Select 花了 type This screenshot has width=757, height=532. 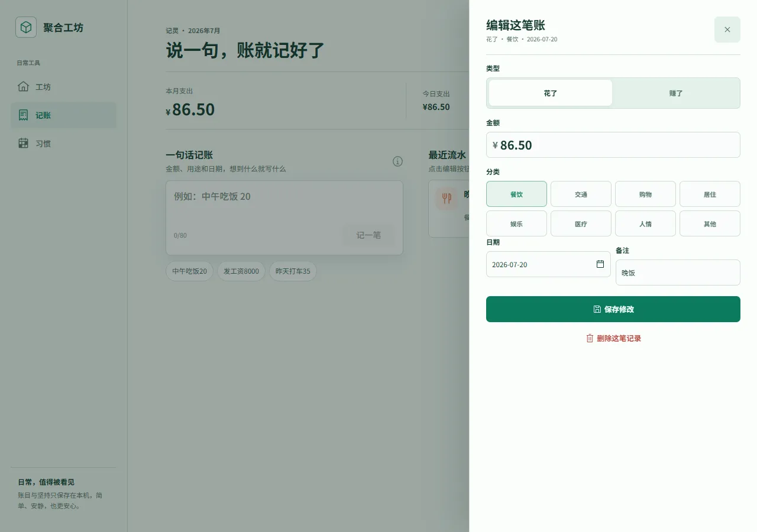tap(551, 93)
